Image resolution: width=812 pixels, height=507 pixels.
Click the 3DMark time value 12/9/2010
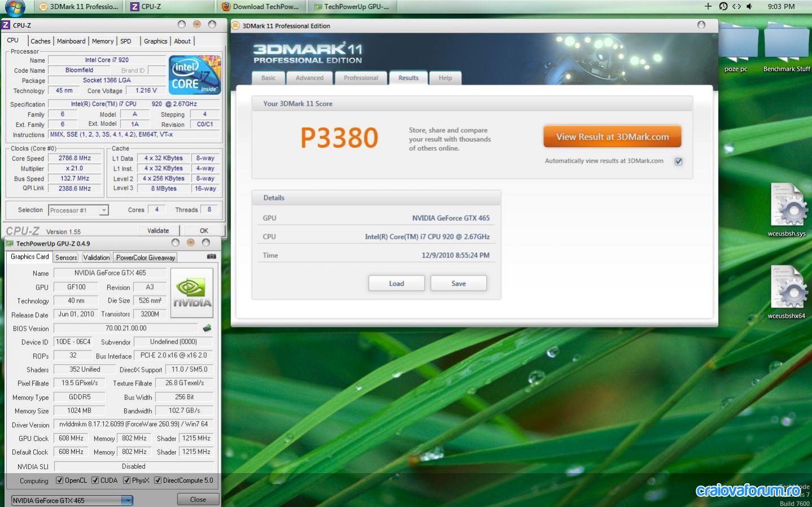click(x=456, y=255)
